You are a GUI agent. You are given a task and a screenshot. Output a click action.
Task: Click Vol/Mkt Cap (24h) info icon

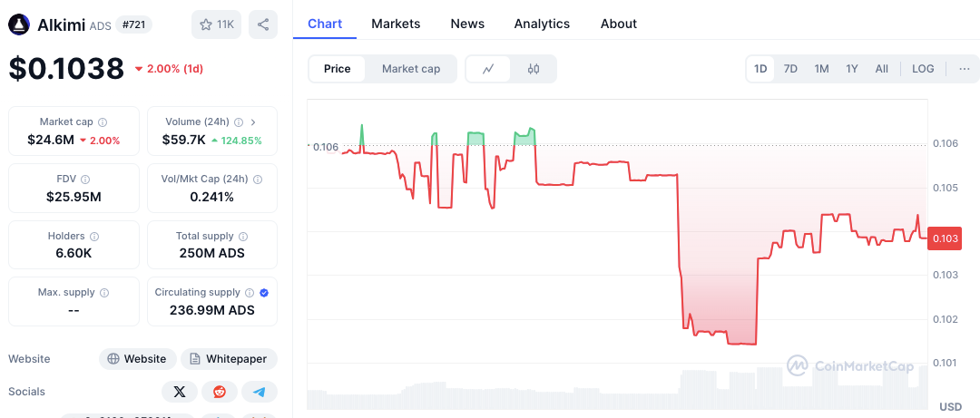point(258,180)
